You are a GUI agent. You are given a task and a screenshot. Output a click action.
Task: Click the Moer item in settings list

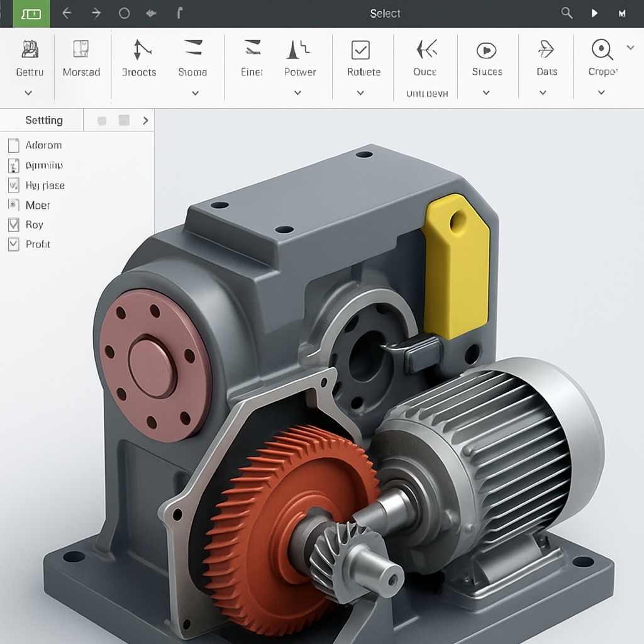(37, 205)
